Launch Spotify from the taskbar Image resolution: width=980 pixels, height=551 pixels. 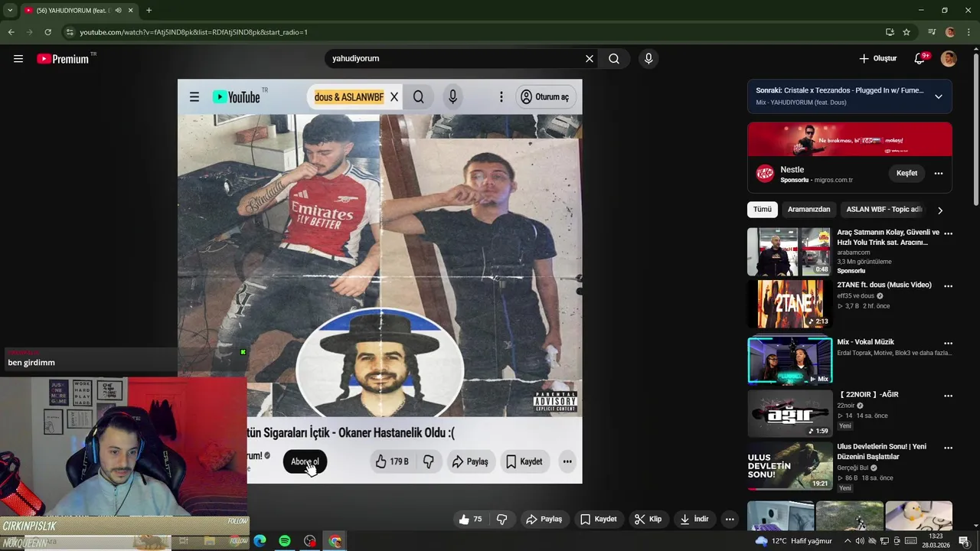(285, 541)
